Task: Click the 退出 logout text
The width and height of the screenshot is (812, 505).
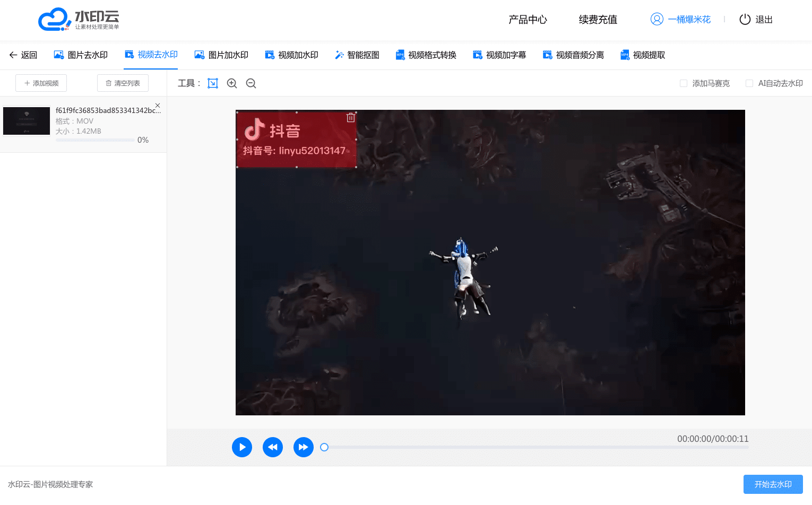Action: point(764,20)
